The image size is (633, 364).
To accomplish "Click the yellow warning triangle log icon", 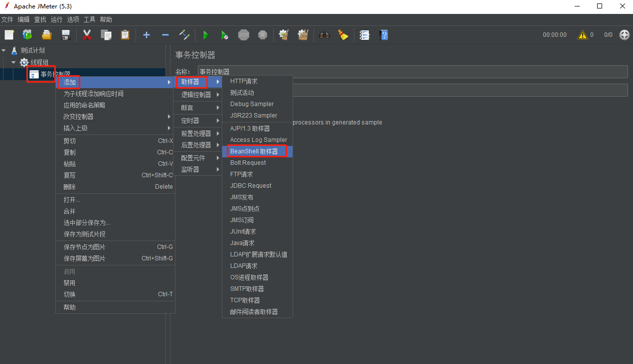I will point(582,35).
